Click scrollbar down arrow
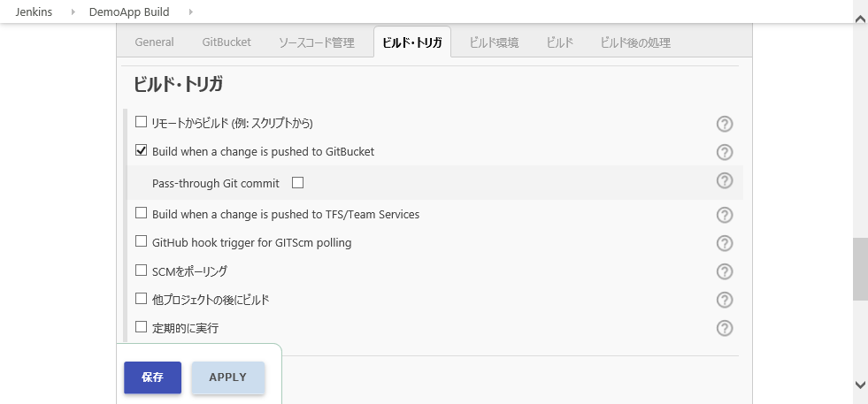The height and width of the screenshot is (404, 868). coord(860,385)
